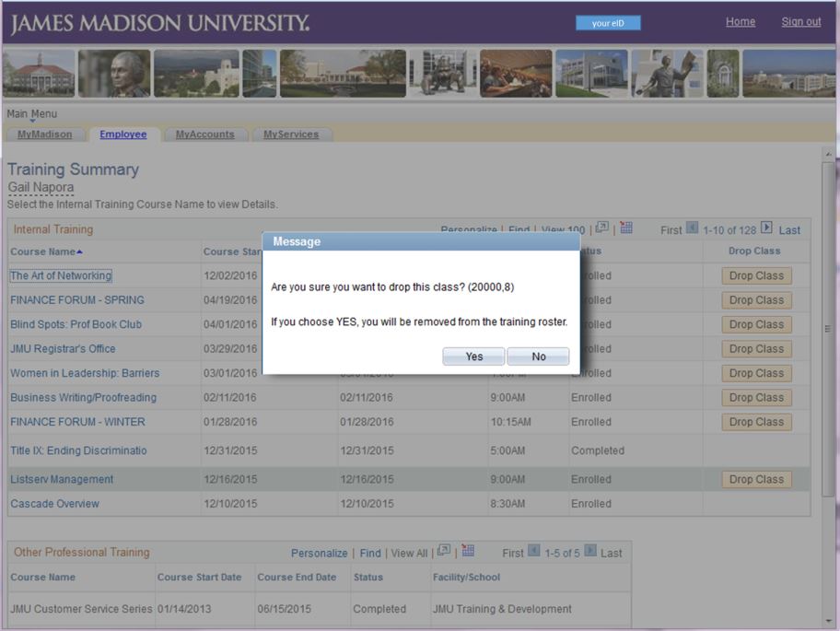Drop the JMU Registrar's Office class
The width and height of the screenshot is (840, 631).
pyautogui.click(x=756, y=349)
